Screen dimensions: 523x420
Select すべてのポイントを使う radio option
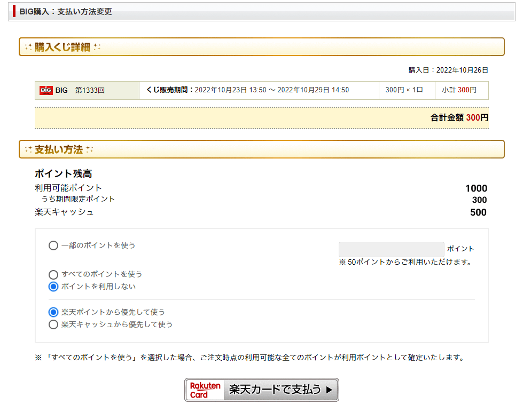pyautogui.click(x=53, y=274)
